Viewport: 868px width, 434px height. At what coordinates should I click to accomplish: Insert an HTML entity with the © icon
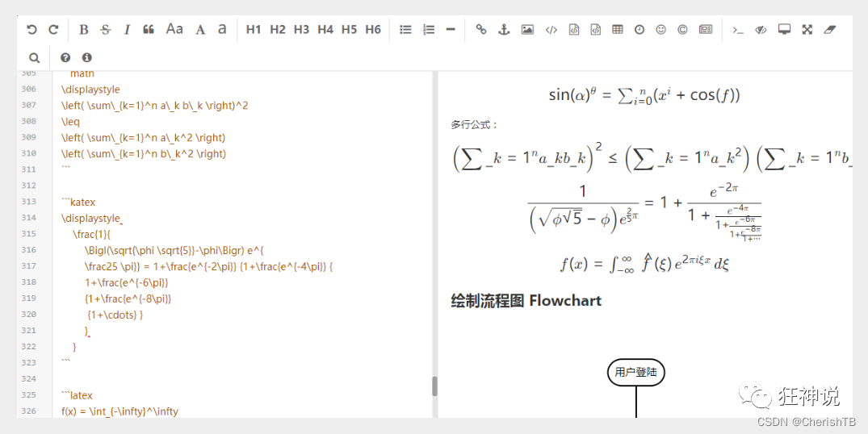(682, 30)
